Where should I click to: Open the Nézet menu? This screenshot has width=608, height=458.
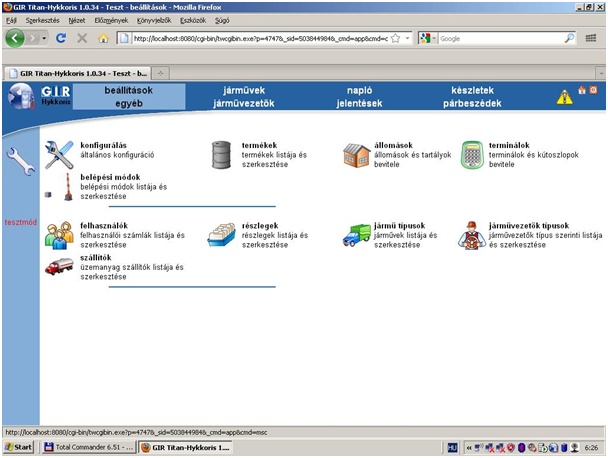pos(77,20)
